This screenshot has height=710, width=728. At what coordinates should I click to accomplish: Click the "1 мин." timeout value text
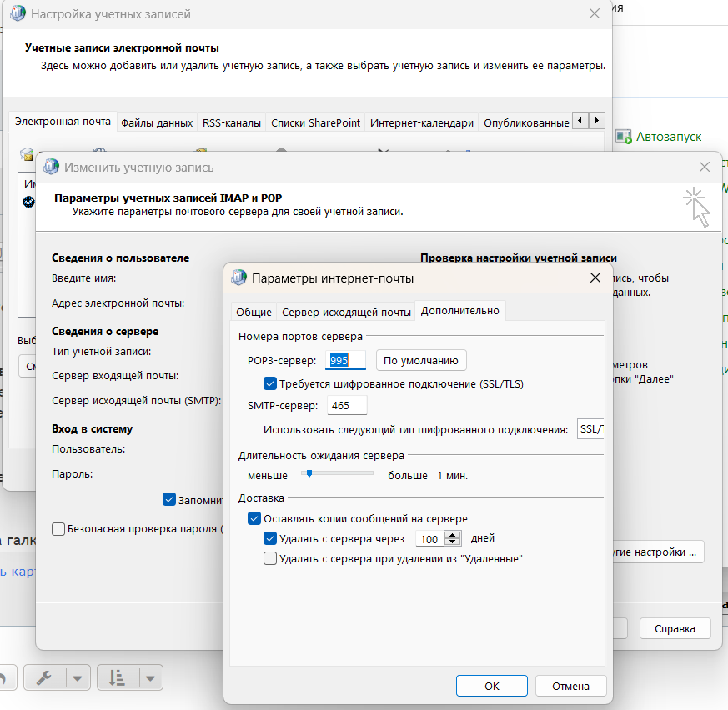[452, 476]
